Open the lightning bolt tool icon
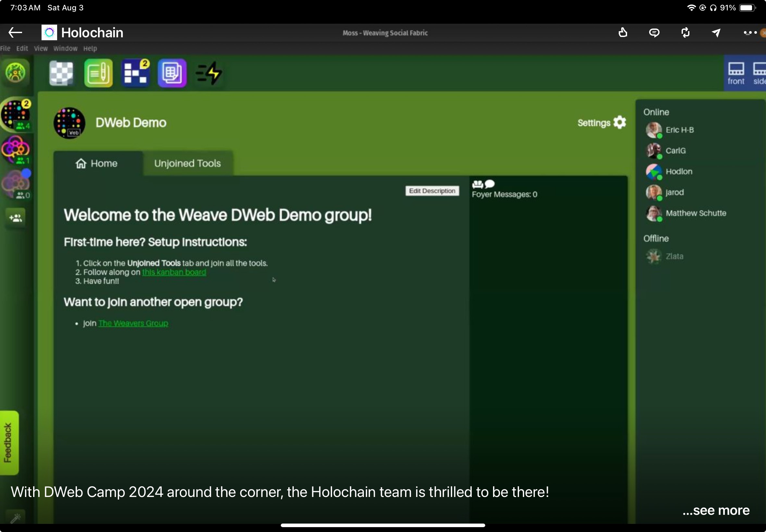The image size is (766, 532). (x=209, y=73)
